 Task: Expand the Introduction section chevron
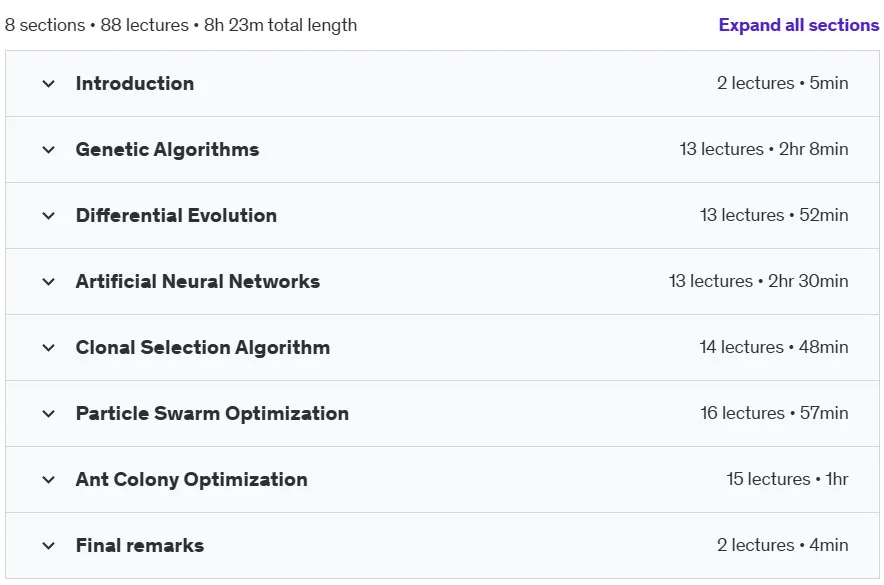click(x=48, y=84)
